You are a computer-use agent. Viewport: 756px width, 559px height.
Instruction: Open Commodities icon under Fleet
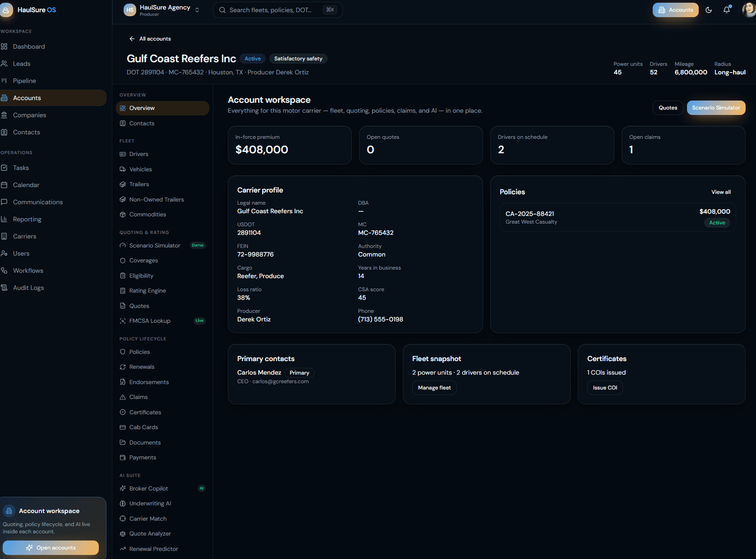(123, 215)
